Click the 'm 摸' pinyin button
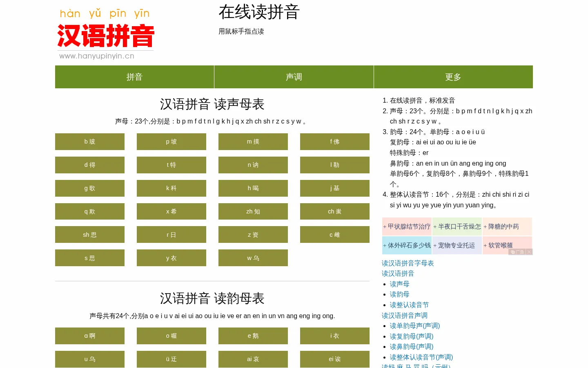This screenshot has height=368, width=588. click(253, 141)
